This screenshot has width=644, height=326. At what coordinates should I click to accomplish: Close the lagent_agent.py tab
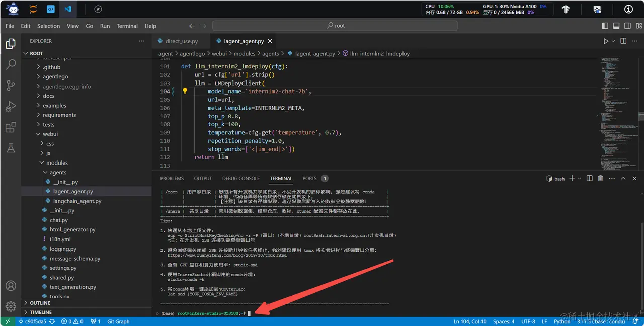[x=270, y=41]
